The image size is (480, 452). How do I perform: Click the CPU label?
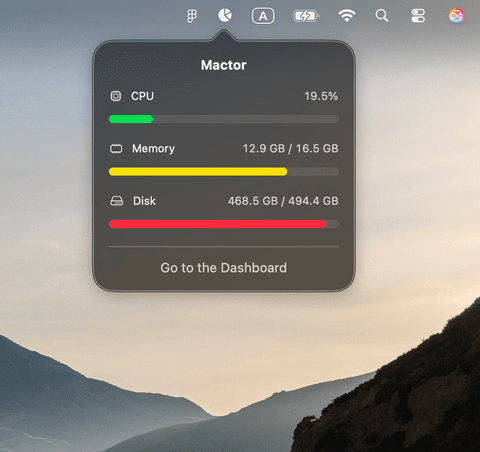click(142, 96)
